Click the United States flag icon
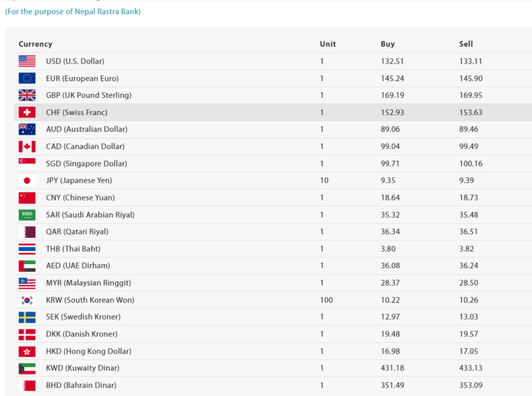The height and width of the screenshot is (396, 532). click(x=27, y=61)
